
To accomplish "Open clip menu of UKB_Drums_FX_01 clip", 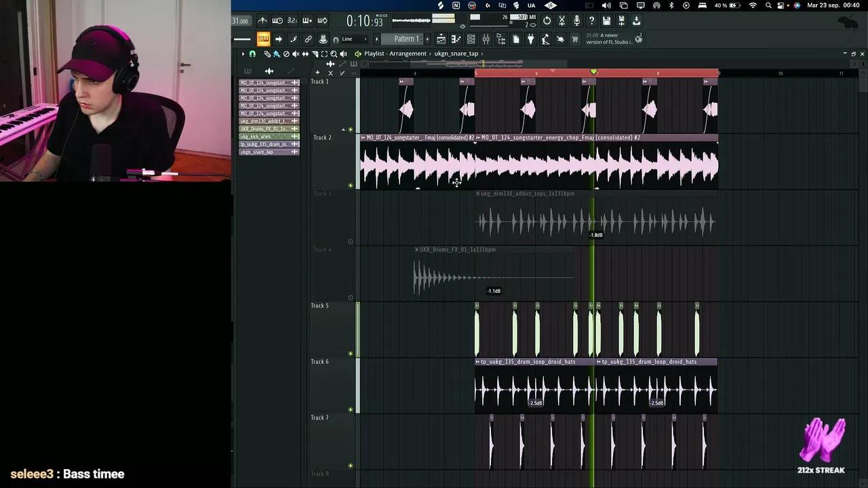I will 417,249.
